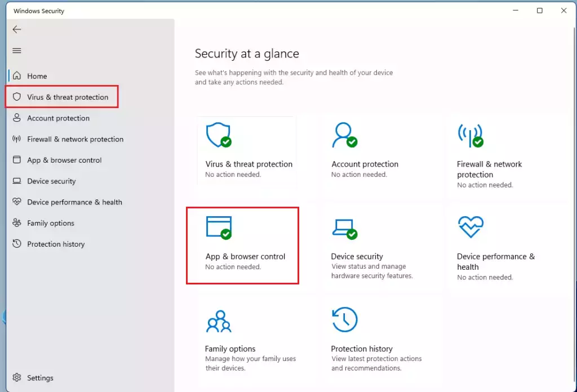Open Settings at bottom of sidebar

tap(40, 378)
